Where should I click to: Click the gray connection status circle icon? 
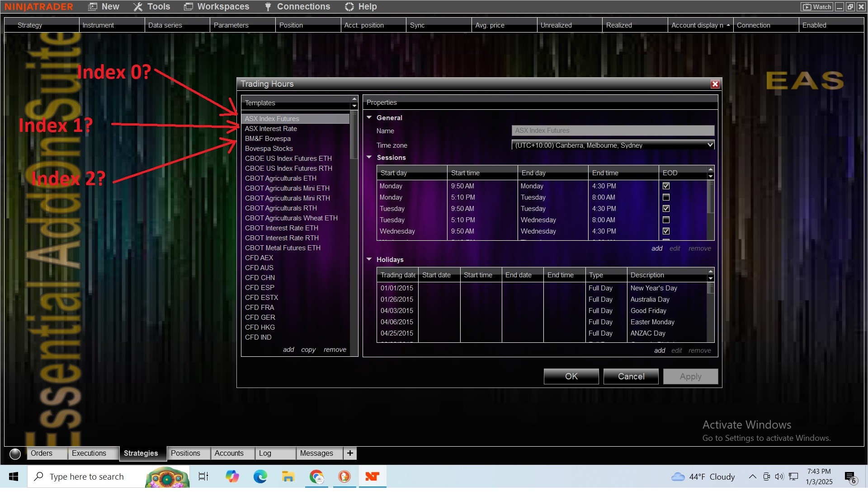tap(15, 453)
